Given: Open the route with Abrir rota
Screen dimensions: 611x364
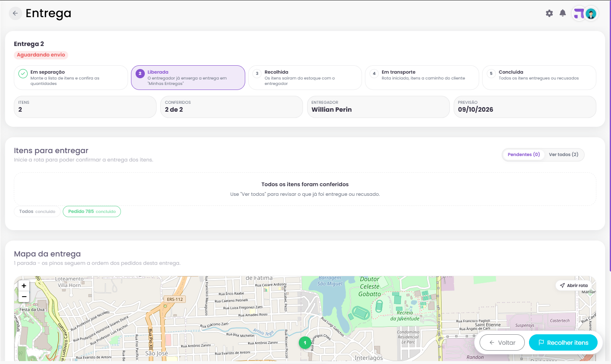Looking at the screenshot, I should [x=574, y=285].
